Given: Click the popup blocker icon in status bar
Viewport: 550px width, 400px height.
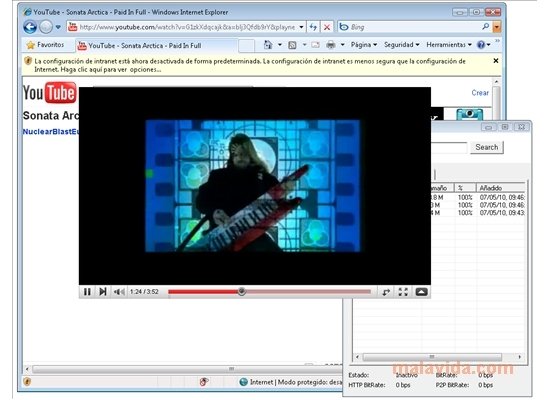Looking at the screenshot, I should pyautogui.click(x=204, y=382).
